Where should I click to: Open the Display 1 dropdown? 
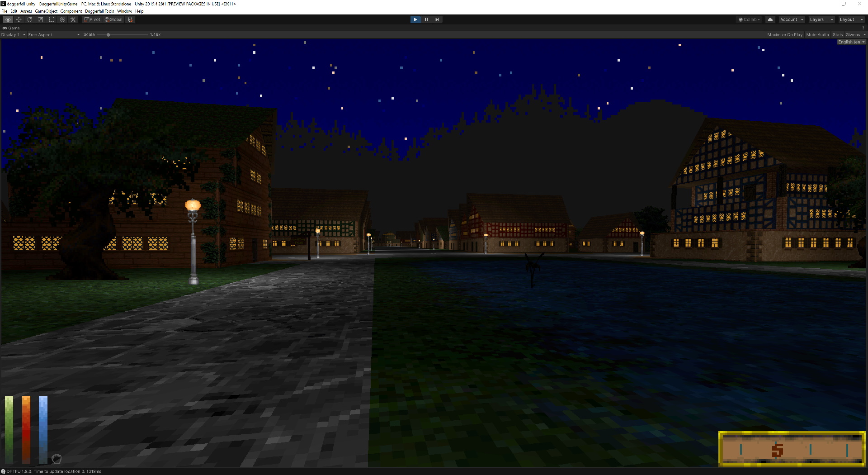coord(13,35)
